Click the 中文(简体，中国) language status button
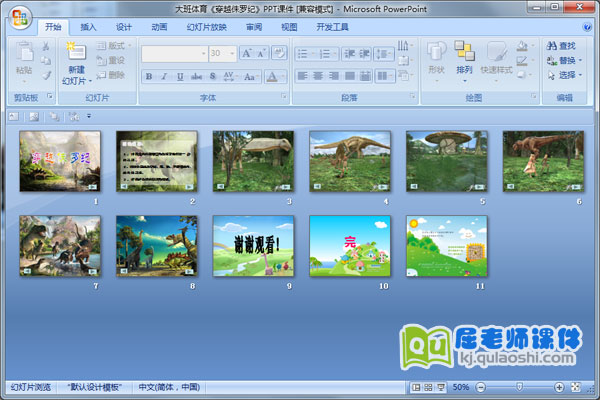This screenshot has height=400, width=600. 169,387
